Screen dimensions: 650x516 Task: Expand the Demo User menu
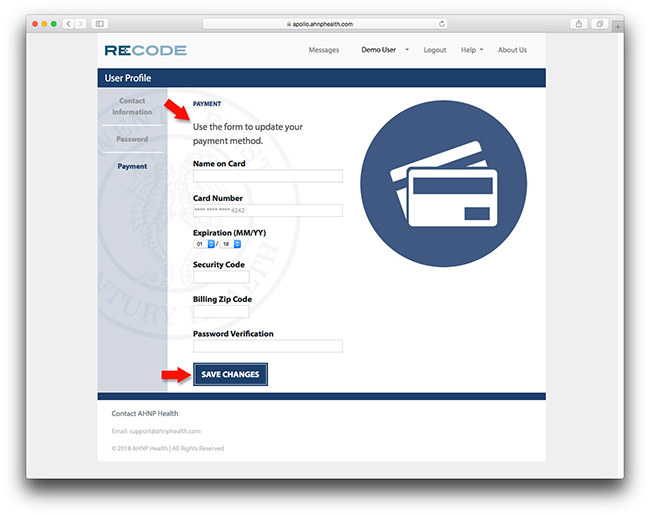pyautogui.click(x=385, y=50)
